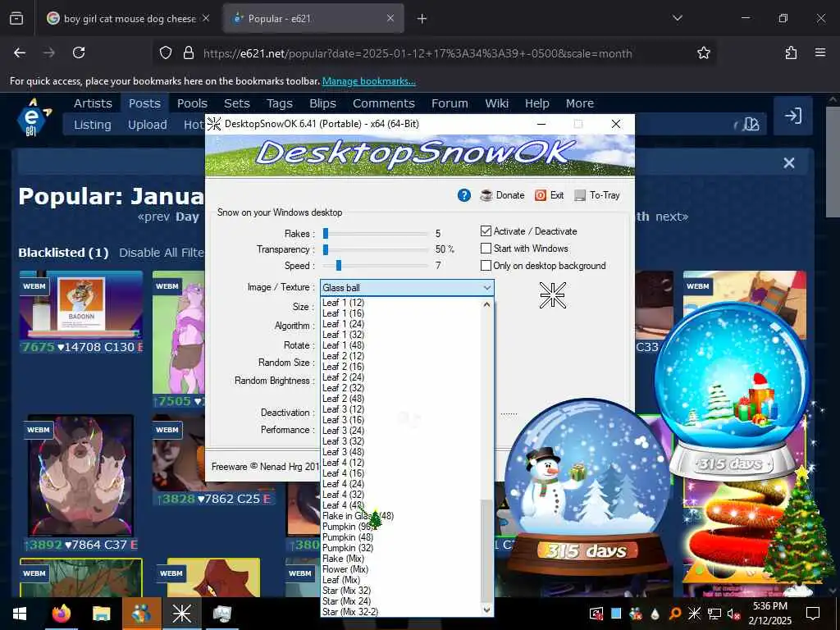Click the volume speaker tray icon
The width and height of the screenshot is (840, 630).
pos(733,614)
